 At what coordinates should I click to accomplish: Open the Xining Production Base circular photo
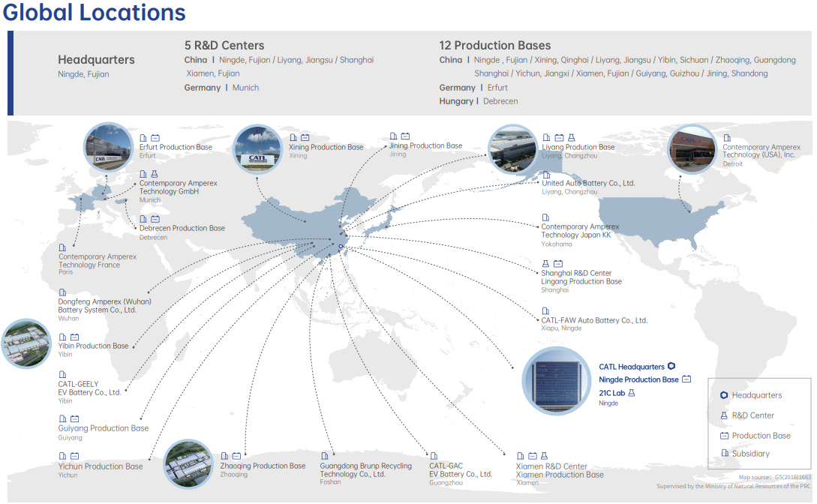click(x=258, y=149)
